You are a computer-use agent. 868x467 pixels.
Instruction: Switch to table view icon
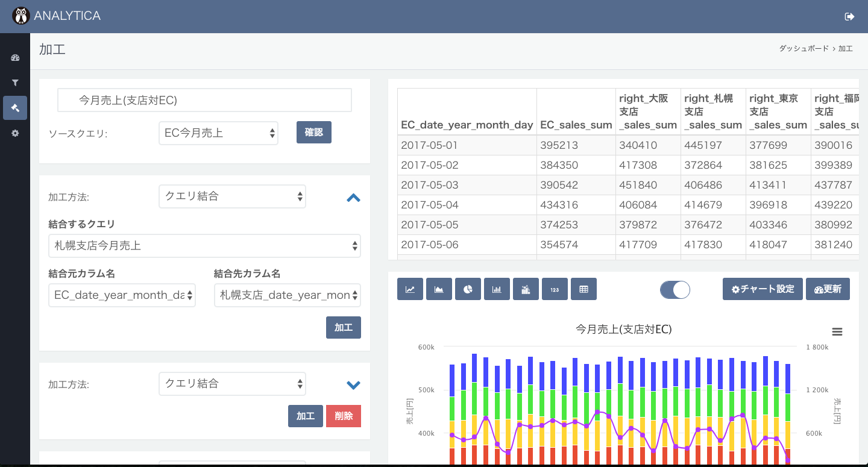(x=583, y=289)
